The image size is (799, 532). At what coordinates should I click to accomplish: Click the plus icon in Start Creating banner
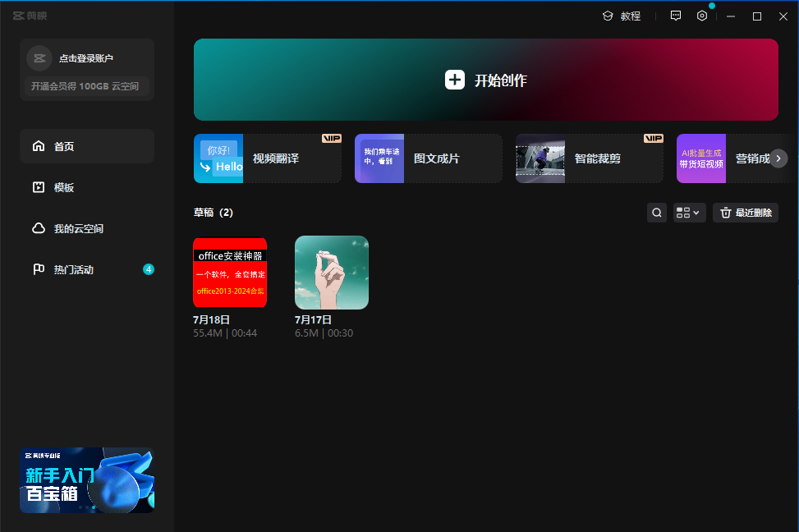point(455,80)
